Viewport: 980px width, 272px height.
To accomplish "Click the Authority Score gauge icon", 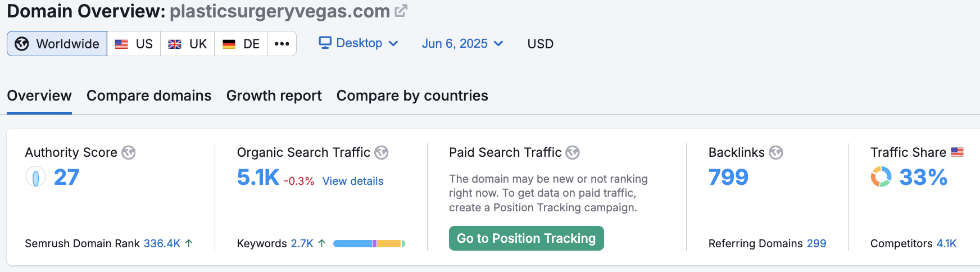I will coord(35,178).
